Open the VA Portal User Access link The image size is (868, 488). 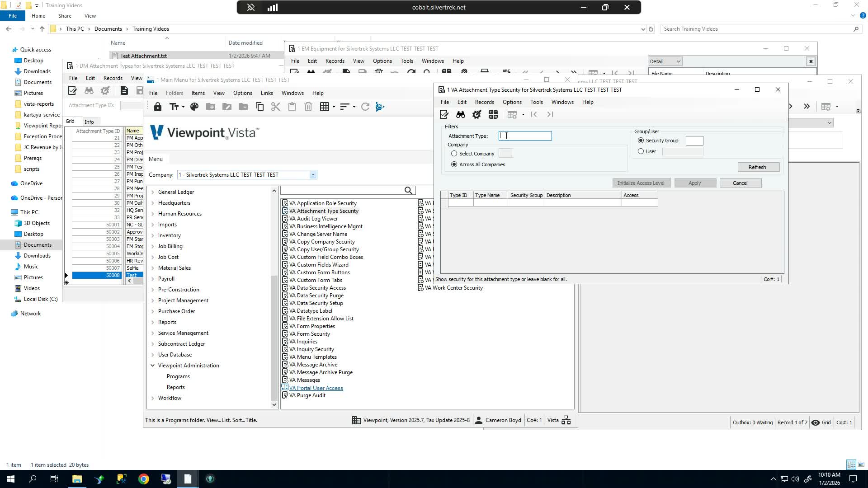(x=316, y=388)
